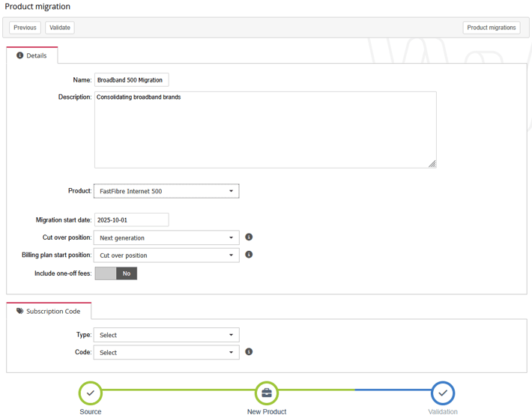This screenshot has width=532, height=418.
Task: Click the Details tab info icon
Action: [x=20, y=55]
